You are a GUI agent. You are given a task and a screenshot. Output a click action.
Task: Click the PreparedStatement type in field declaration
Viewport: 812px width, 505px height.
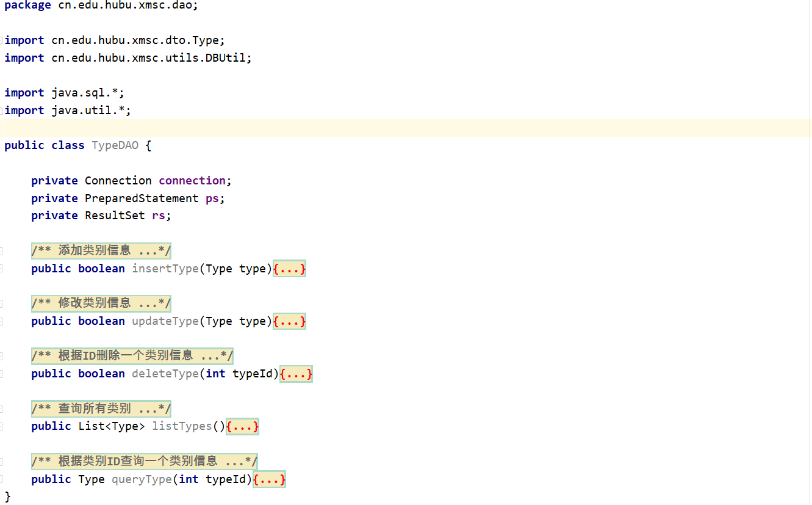click(x=142, y=198)
